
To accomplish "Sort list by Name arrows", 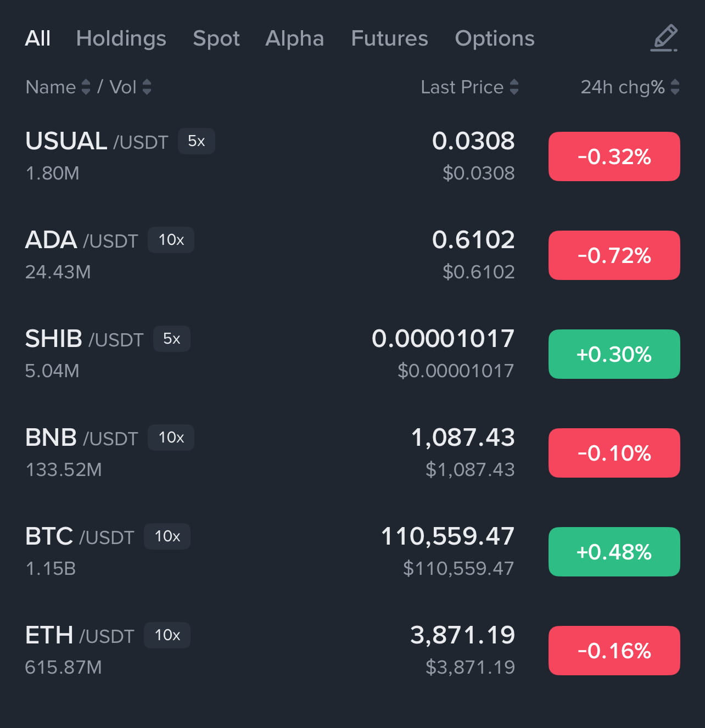I will [x=86, y=87].
